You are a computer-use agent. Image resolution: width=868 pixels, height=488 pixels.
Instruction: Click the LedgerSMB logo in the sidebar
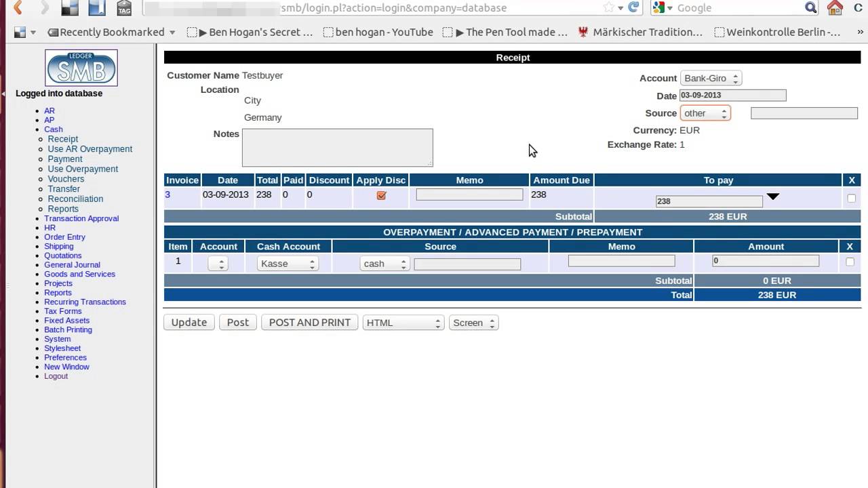81,68
